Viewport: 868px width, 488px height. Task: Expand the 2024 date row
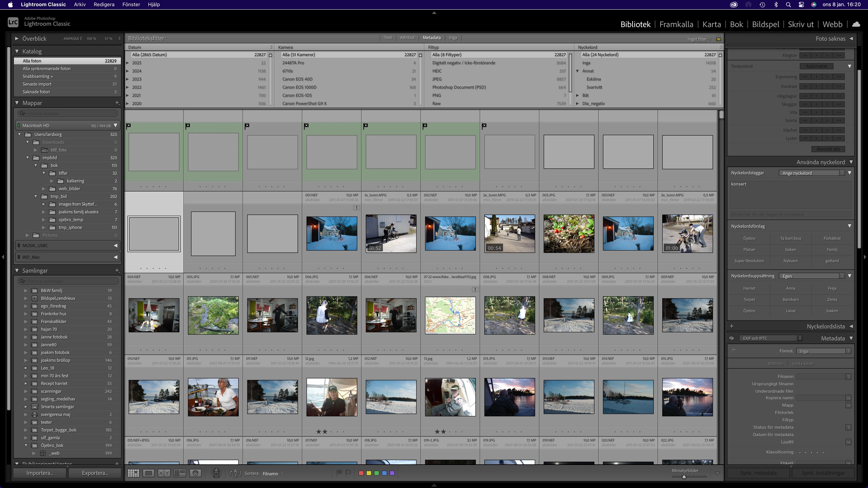pyautogui.click(x=128, y=71)
